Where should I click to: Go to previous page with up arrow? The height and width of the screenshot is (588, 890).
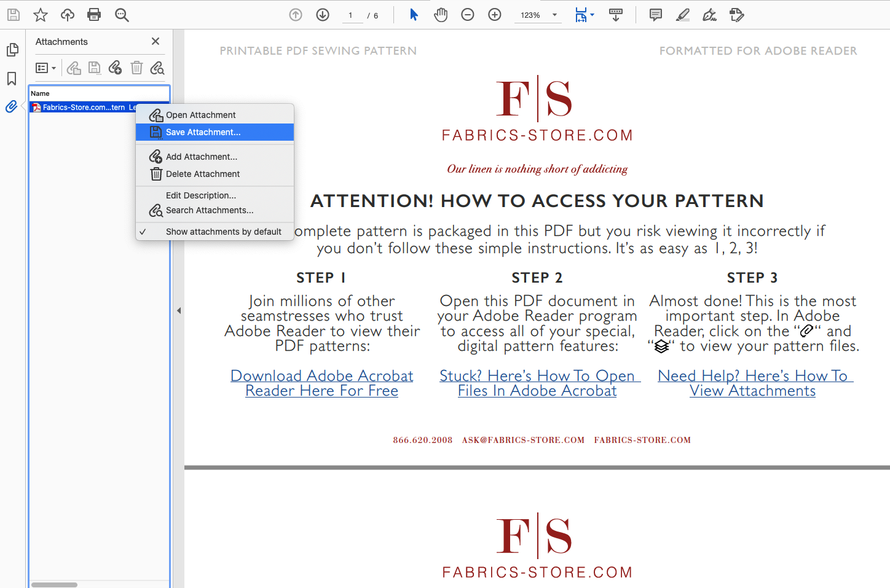pyautogui.click(x=296, y=15)
